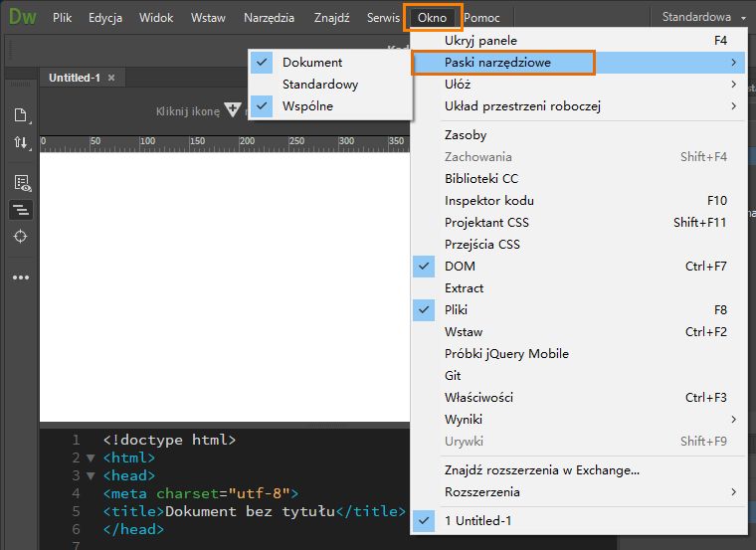756x550 pixels.
Task: Open the Standardowa workspace dropdown
Action: [x=703, y=17]
